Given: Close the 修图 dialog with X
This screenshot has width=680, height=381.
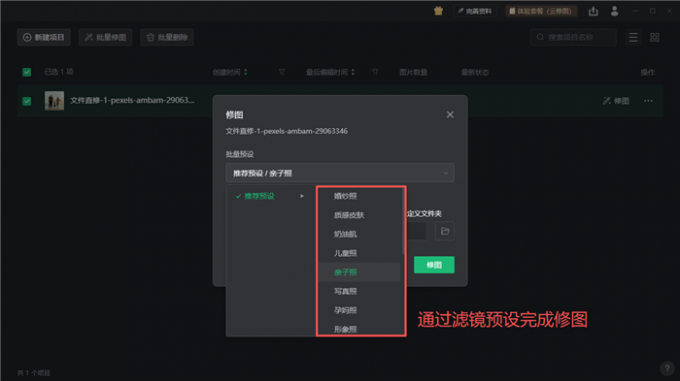Looking at the screenshot, I should (x=450, y=114).
